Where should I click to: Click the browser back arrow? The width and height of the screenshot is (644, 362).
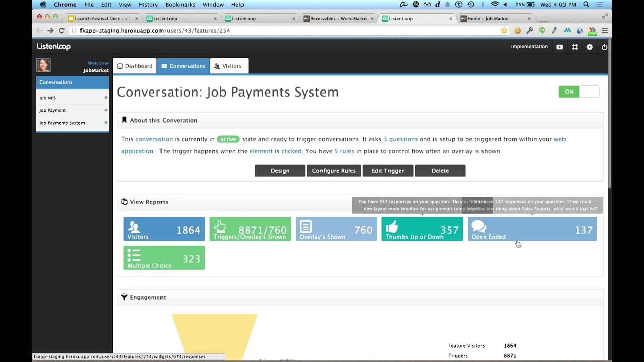39,30
